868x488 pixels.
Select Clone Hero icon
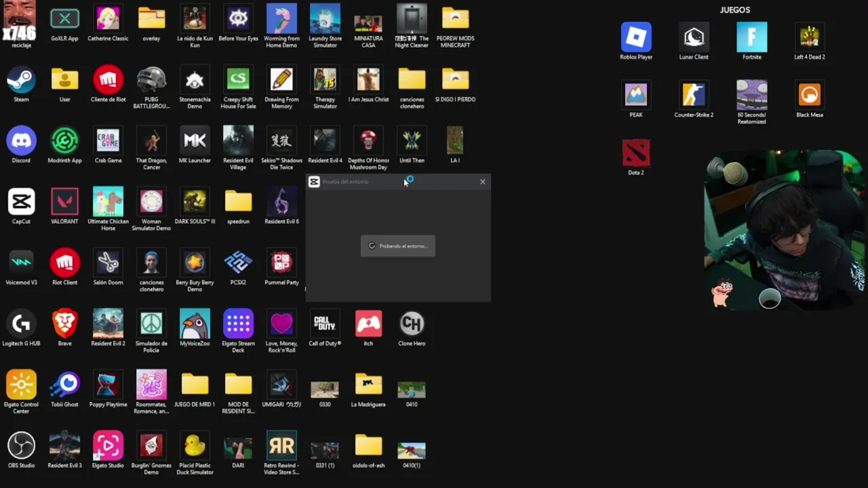click(412, 324)
